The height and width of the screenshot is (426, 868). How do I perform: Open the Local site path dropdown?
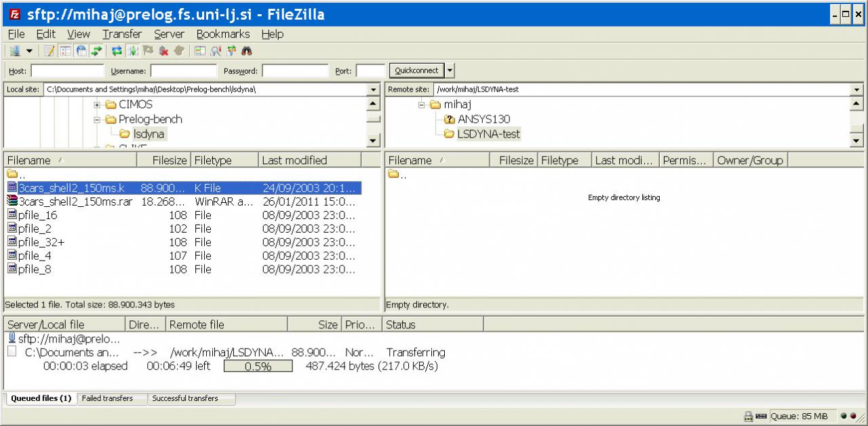pyautogui.click(x=374, y=90)
